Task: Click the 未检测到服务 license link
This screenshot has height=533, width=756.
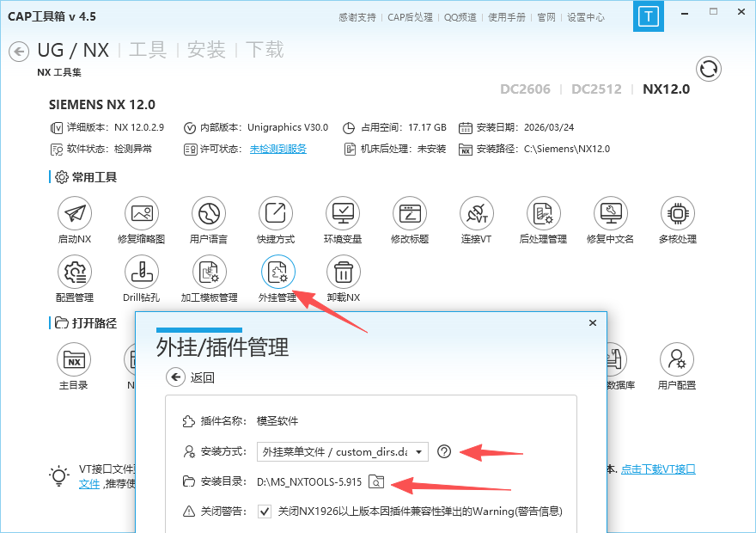Action: pyautogui.click(x=278, y=149)
